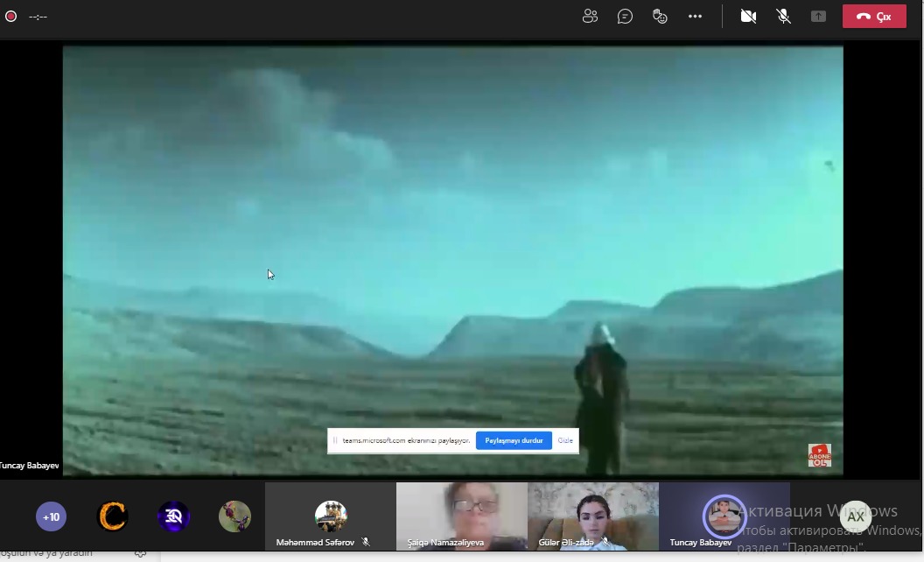924x562 pixels.
Task: Select Məhəmməd Səfərov participant tile
Action: tap(331, 516)
